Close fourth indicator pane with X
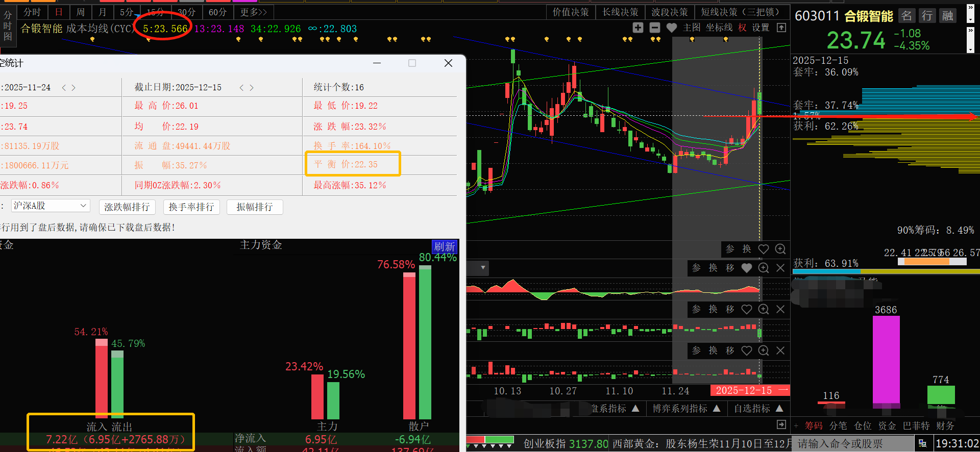This screenshot has width=980, height=452. pos(780,350)
